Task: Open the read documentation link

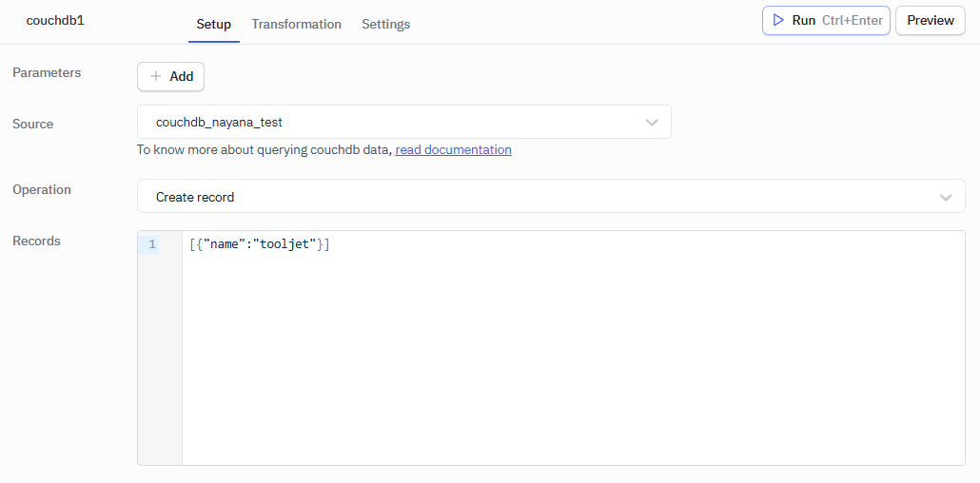Action: (x=453, y=149)
